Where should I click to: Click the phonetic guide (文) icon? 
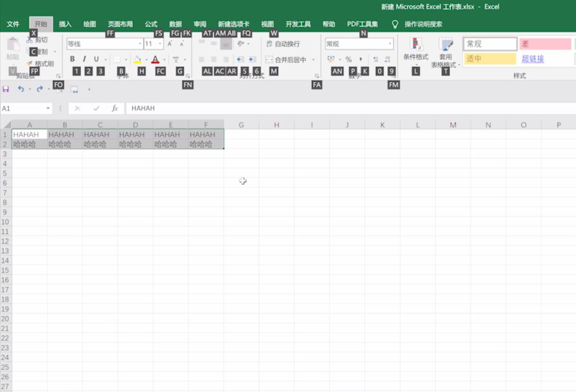tap(176, 59)
